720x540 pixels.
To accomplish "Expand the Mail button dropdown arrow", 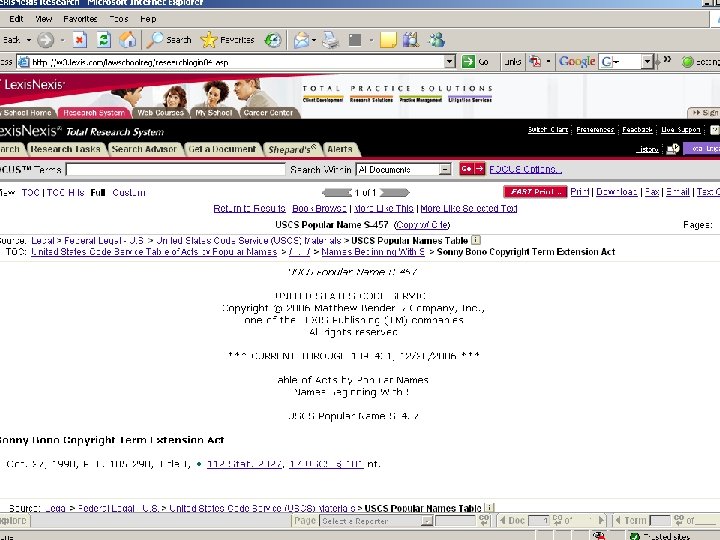I will tap(314, 40).
